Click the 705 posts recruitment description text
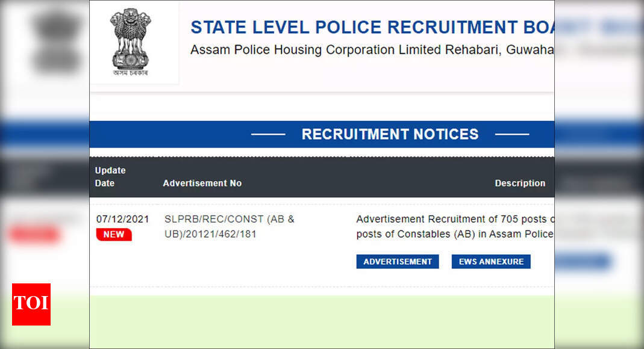Image resolution: width=644 pixels, height=349 pixels. (455, 219)
